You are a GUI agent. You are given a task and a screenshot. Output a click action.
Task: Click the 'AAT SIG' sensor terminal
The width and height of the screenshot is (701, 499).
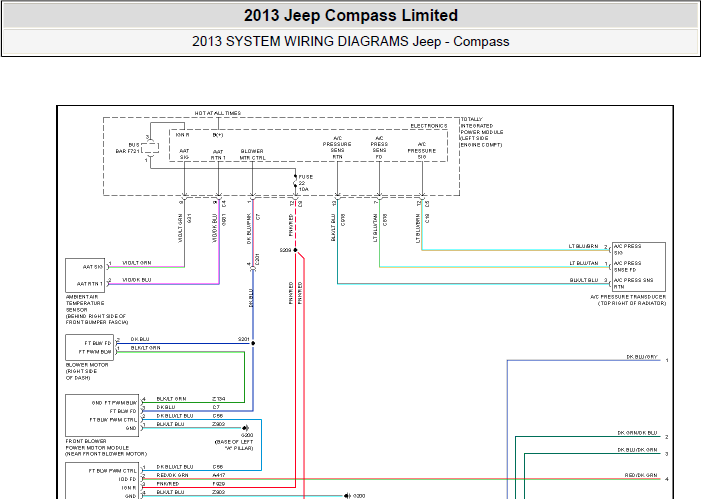pos(93,267)
